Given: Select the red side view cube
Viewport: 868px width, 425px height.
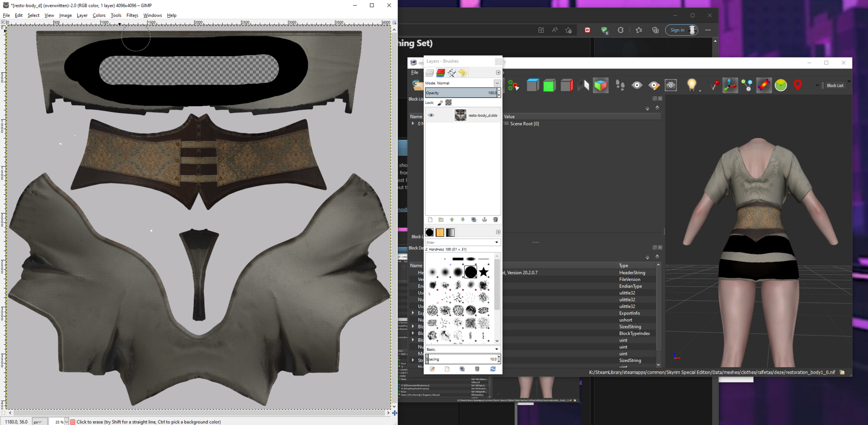Looking at the screenshot, I should (x=566, y=85).
